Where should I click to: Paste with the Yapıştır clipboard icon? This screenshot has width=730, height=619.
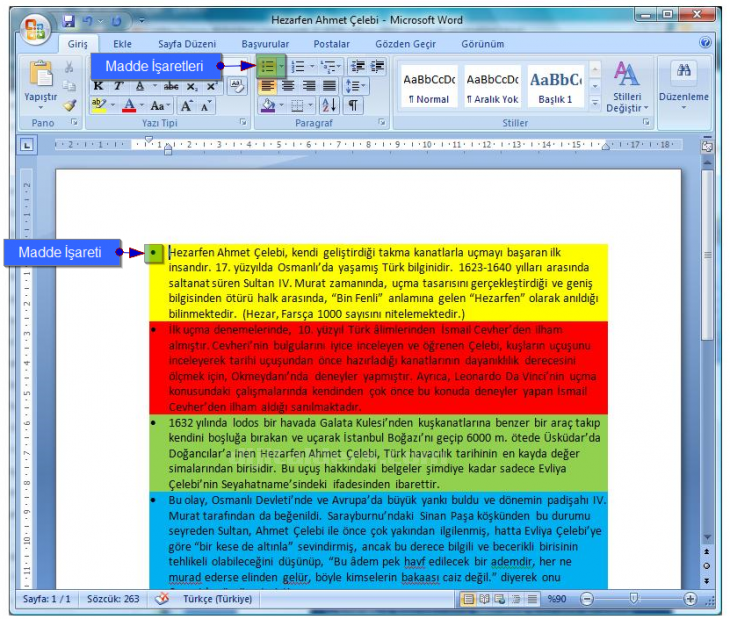(41, 74)
